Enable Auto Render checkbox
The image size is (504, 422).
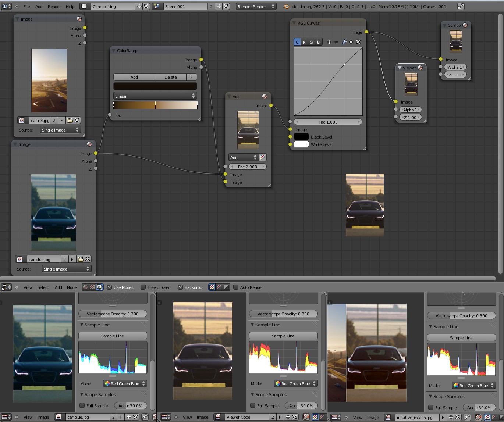[236, 287]
